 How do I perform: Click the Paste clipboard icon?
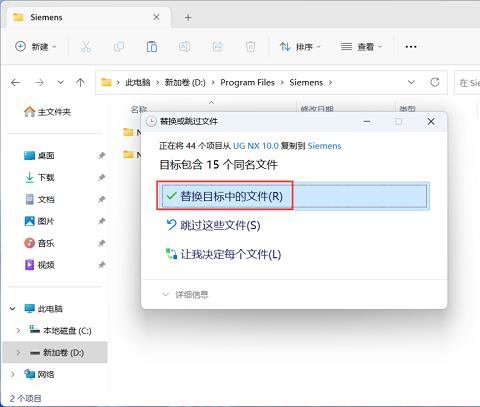[x=152, y=47]
